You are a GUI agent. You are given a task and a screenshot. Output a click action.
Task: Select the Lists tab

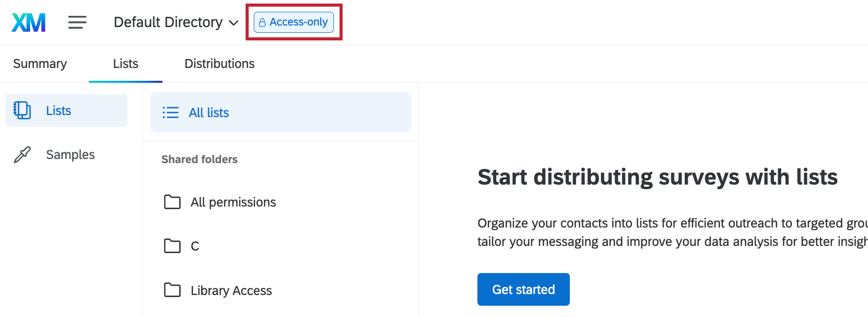pyautogui.click(x=125, y=63)
